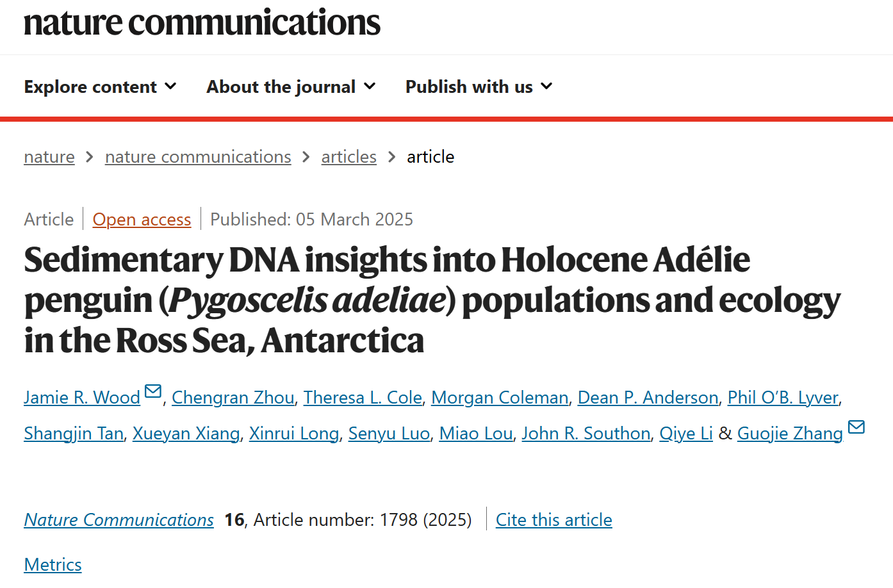The width and height of the screenshot is (893, 588).
Task: Open author Chengran Zhou's details
Action: 233,398
